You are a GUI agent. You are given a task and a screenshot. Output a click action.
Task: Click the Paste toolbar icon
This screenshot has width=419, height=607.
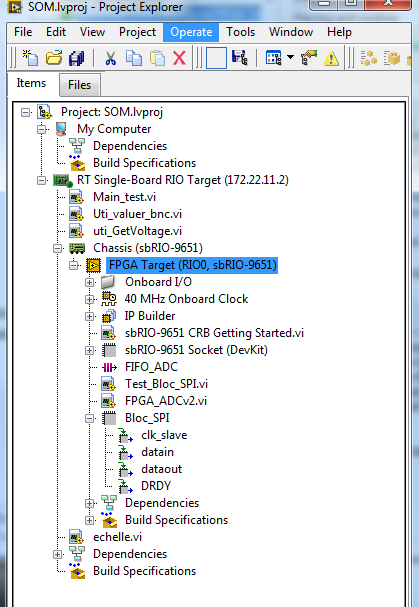pos(157,58)
